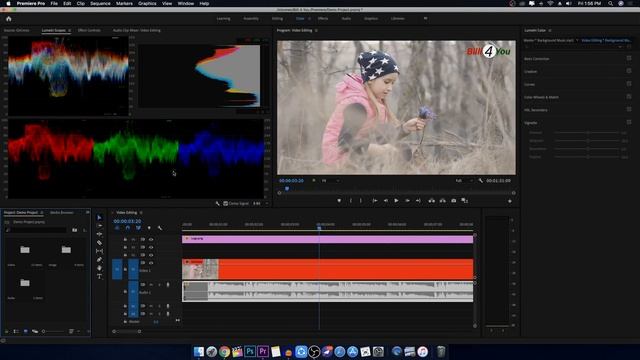640x360 pixels.
Task: Select the Pen tool
Action: [x=99, y=260]
